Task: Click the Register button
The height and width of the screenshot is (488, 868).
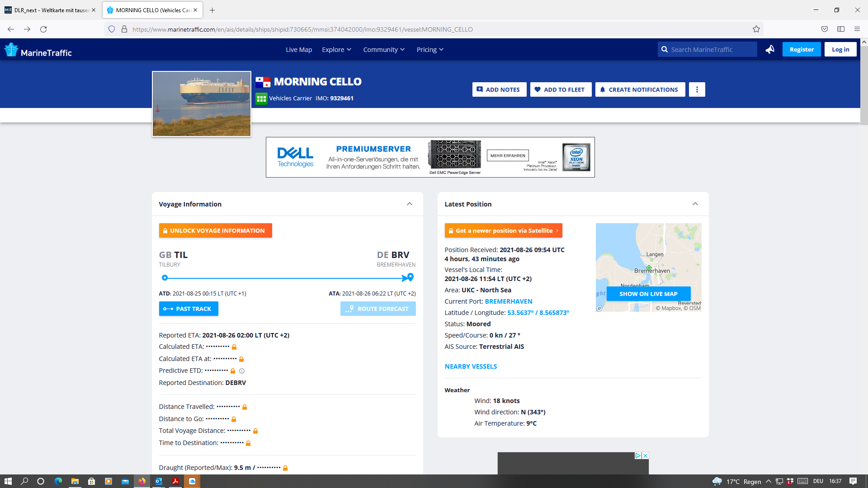Action: click(x=802, y=49)
